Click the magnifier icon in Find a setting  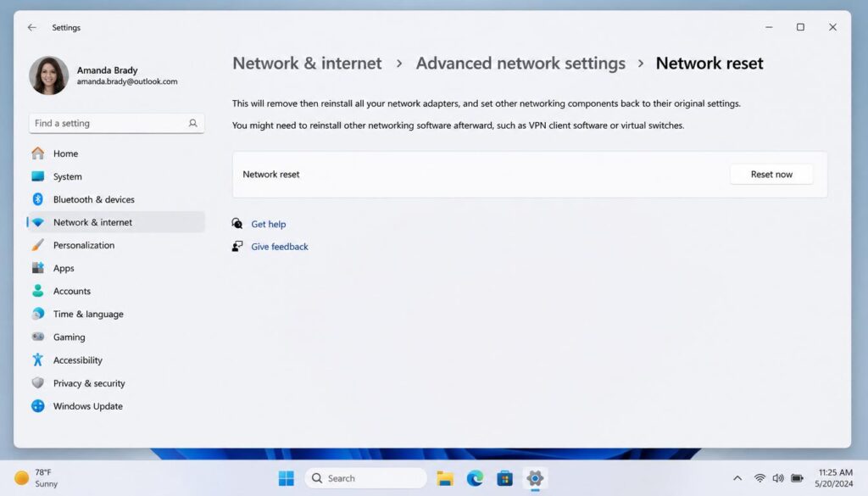tap(192, 123)
